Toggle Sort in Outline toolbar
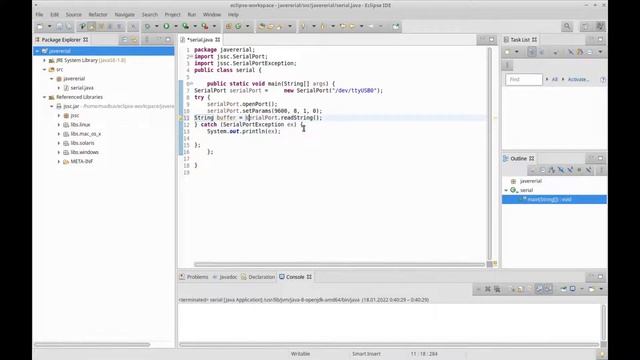This screenshot has width=640, height=360. click(552, 170)
